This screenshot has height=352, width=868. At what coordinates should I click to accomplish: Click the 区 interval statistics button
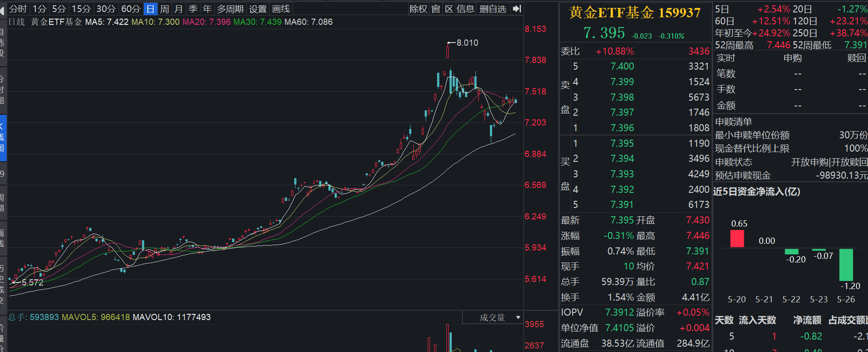[449, 9]
